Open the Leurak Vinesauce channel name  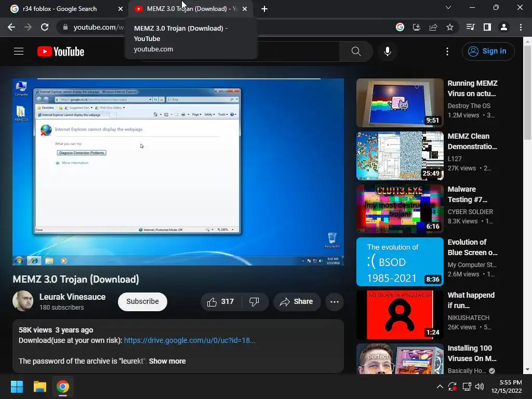click(72, 297)
